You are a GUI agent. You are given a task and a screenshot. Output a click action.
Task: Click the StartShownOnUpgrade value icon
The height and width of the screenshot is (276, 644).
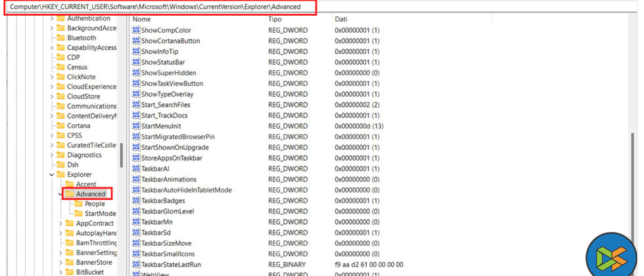click(x=136, y=147)
